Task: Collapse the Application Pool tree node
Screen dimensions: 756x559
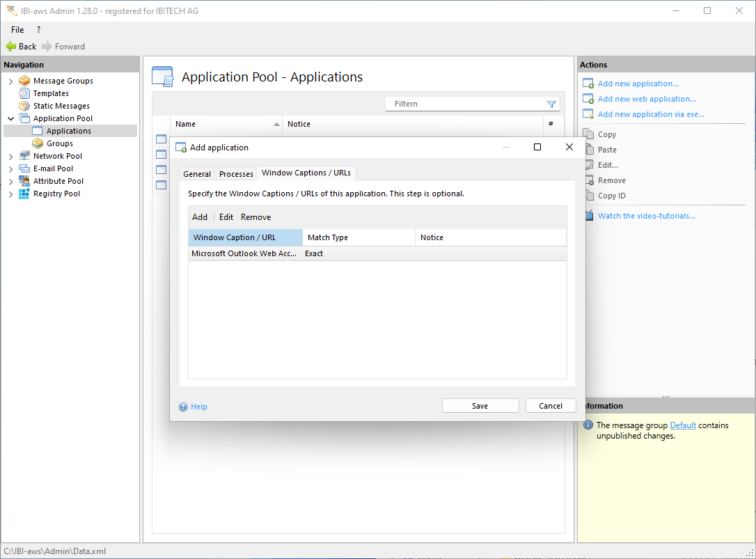Action: coord(10,119)
